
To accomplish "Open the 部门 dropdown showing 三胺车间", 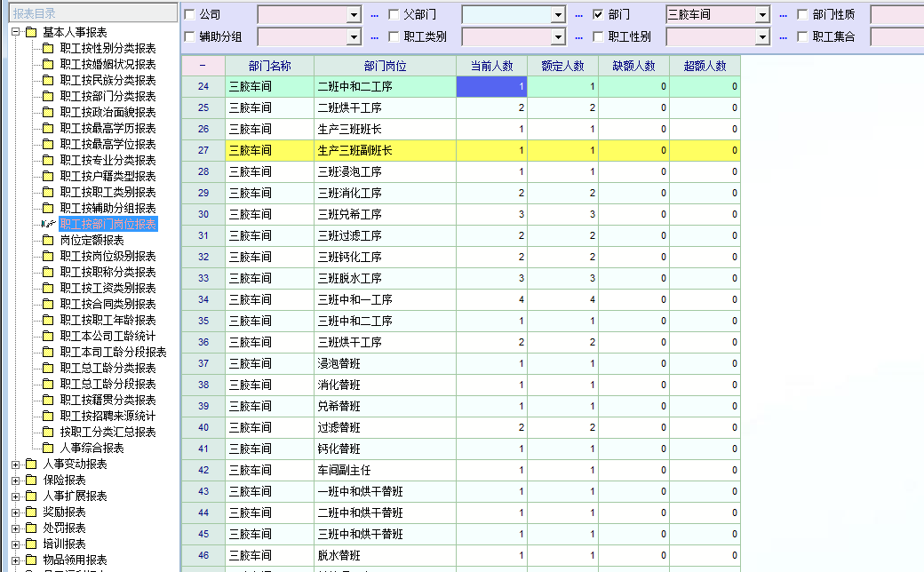I will pos(761,15).
